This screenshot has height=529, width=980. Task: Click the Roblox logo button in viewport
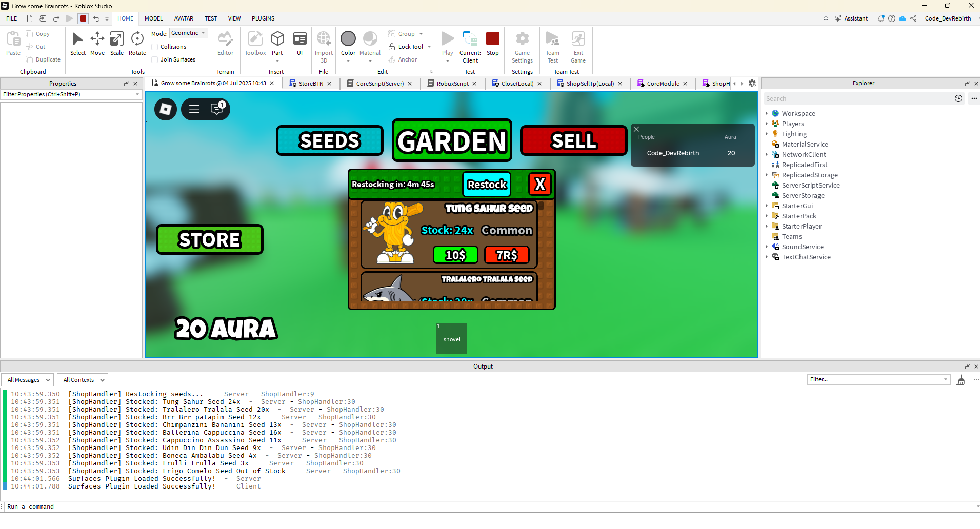pos(166,109)
